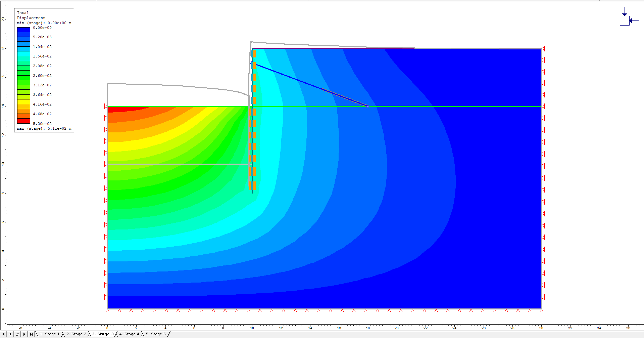This screenshot has height=338, width=644.
Task: Pick the dark blue top legend swatch
Action: point(23,30)
